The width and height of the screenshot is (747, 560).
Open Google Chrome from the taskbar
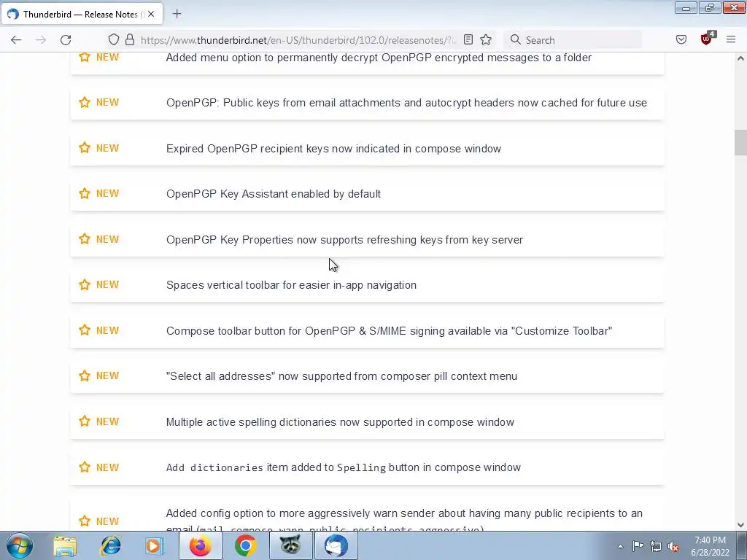point(245,545)
